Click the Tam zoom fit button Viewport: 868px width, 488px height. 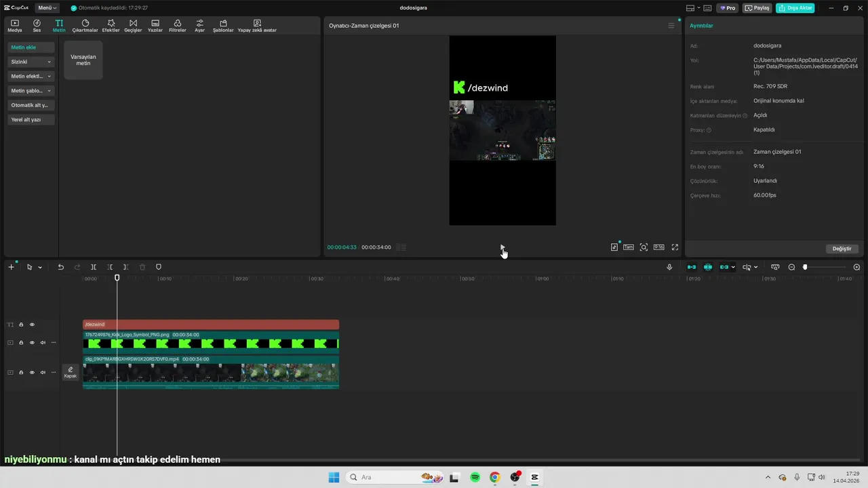click(x=629, y=247)
